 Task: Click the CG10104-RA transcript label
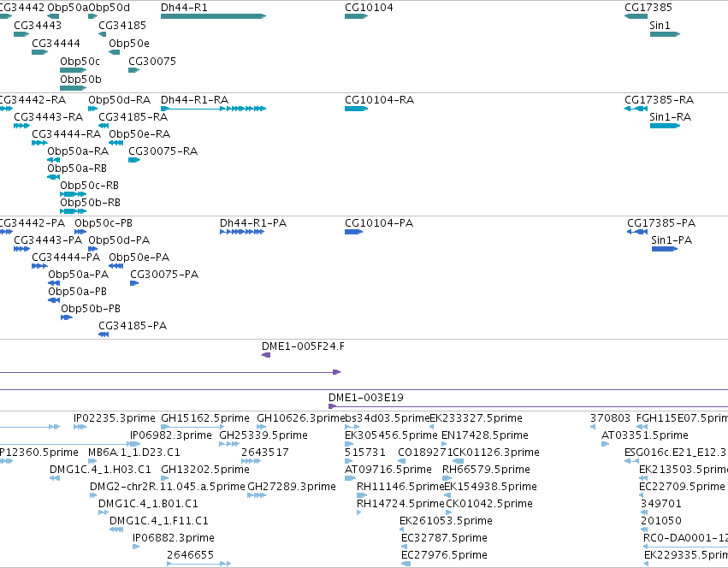379,100
